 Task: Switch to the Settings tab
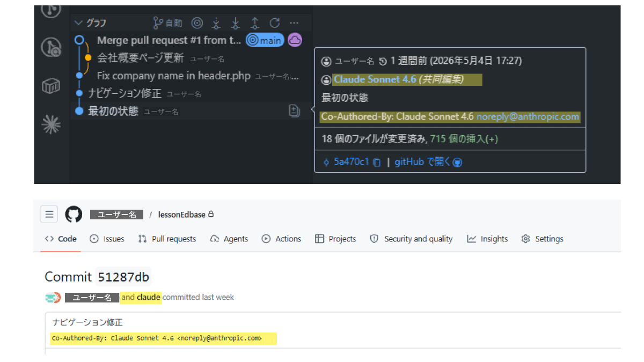(542, 239)
